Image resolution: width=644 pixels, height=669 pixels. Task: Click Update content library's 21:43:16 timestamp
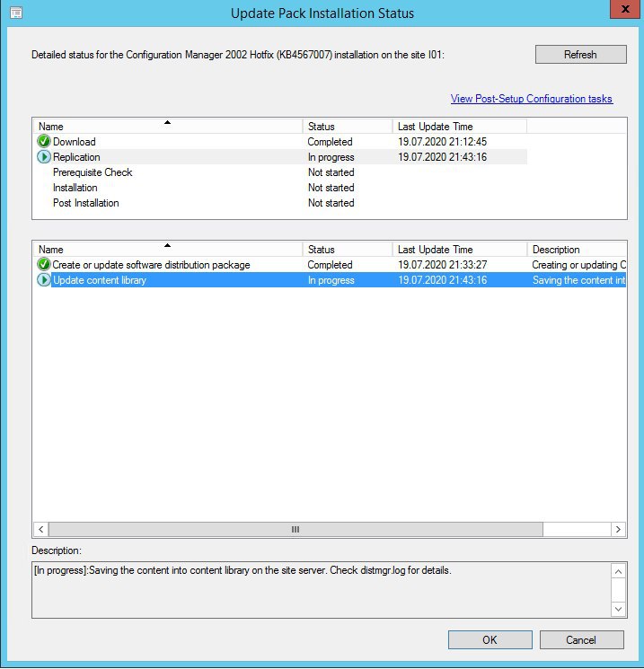442,280
